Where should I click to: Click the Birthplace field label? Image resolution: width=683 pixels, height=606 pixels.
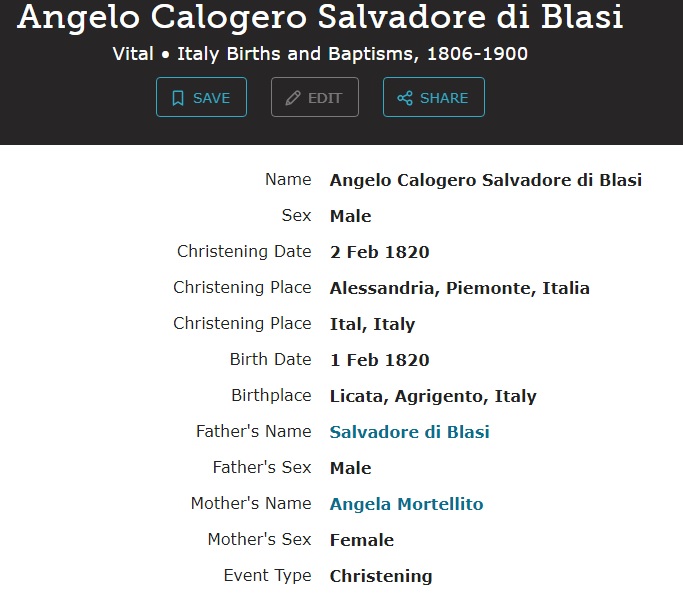[x=271, y=396]
